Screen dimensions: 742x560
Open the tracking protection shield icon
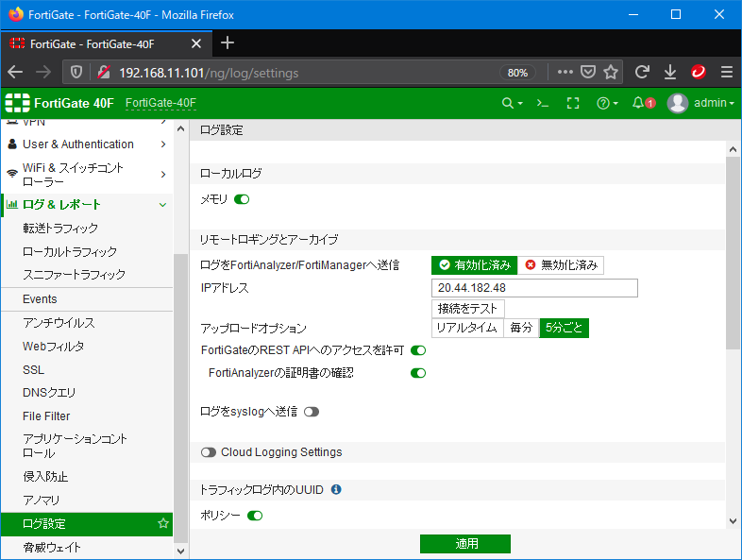76,73
